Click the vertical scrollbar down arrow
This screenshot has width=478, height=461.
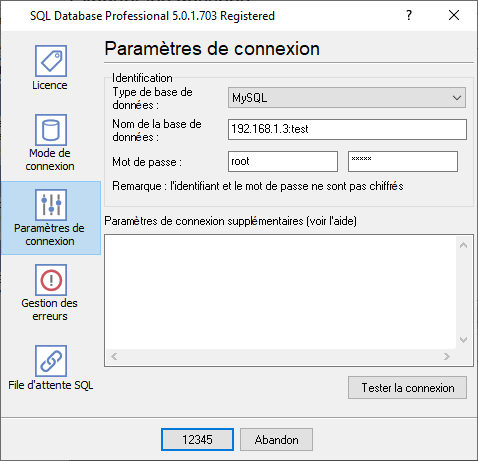pos(463,340)
